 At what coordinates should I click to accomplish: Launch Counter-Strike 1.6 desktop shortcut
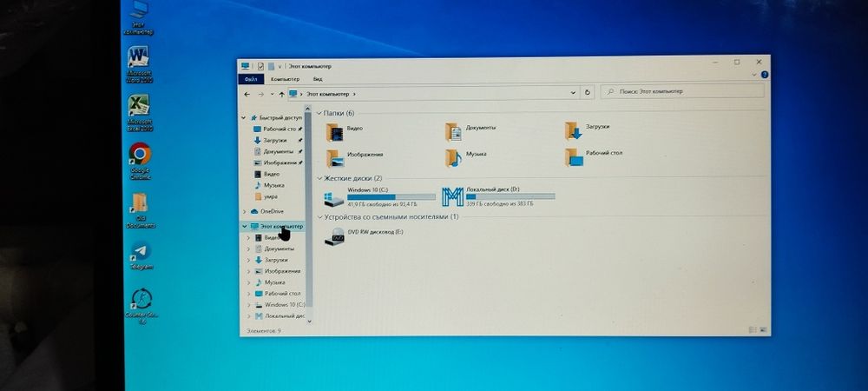pos(141,306)
